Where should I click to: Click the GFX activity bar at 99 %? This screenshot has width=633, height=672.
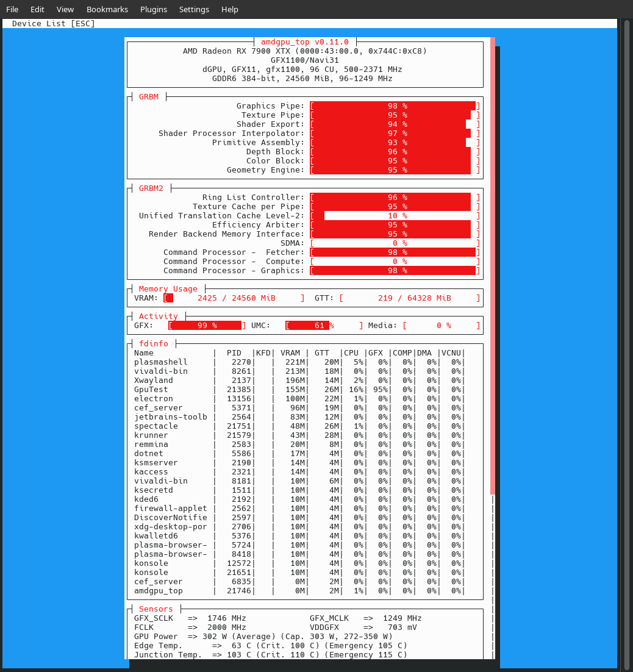point(207,326)
